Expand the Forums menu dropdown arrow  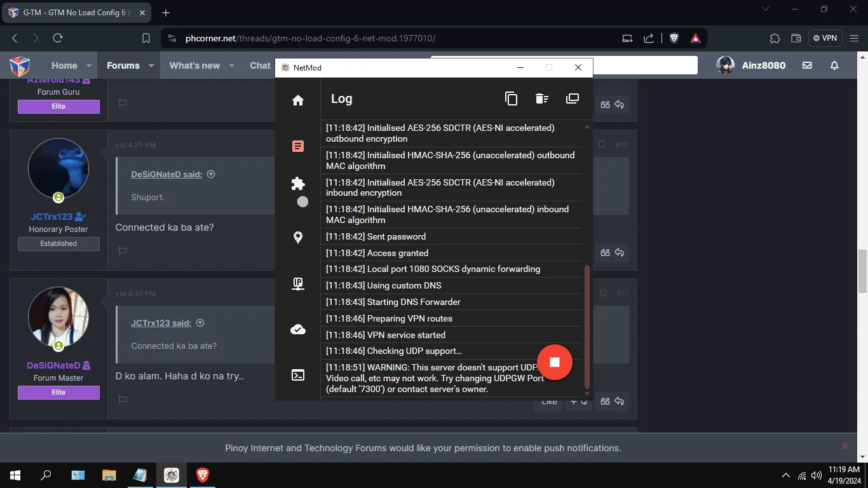pos(151,65)
